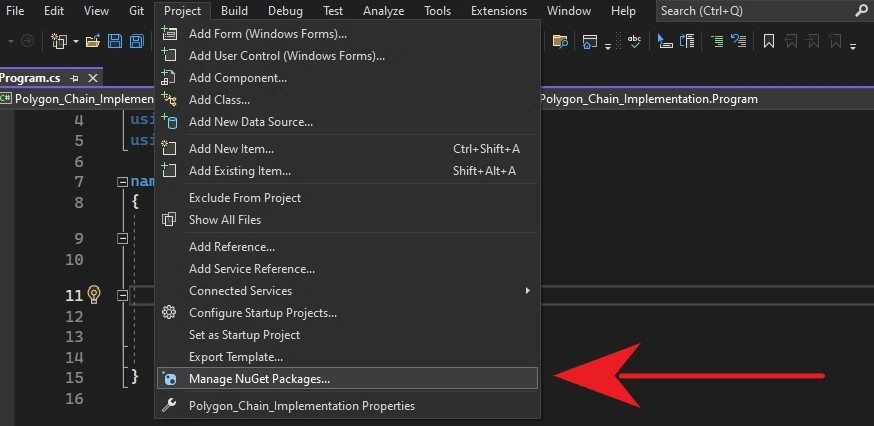This screenshot has height=426, width=874.
Task: Open the Help menu
Action: tap(623, 11)
